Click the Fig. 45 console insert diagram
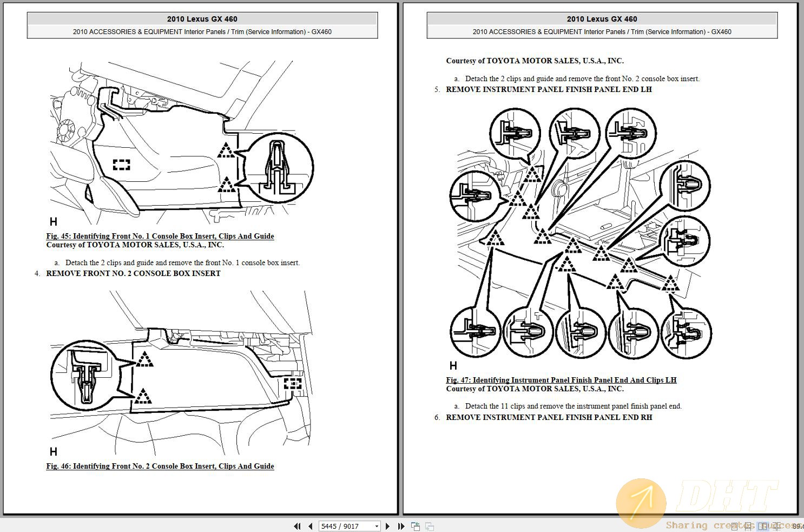This screenshot has height=532, width=804. click(181, 143)
